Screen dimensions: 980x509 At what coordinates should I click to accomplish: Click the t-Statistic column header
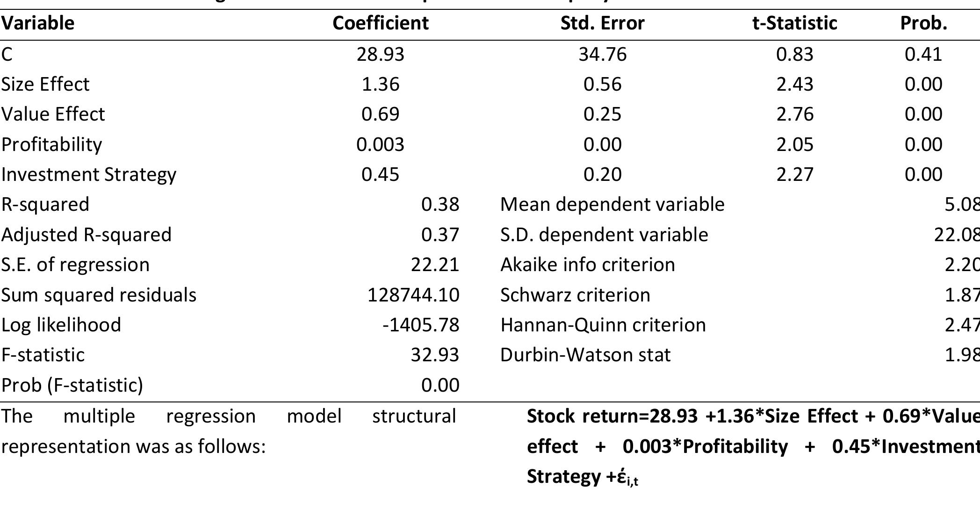(794, 23)
